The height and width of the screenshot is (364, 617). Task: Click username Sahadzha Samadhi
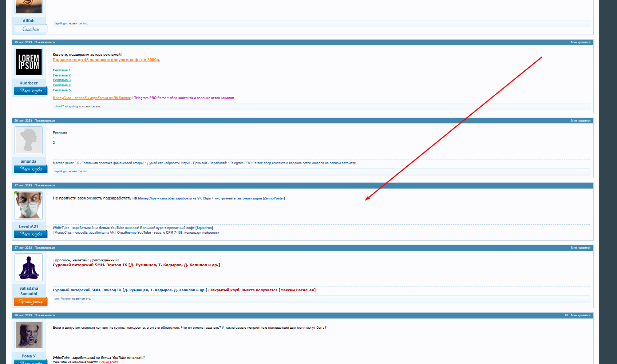(28, 291)
